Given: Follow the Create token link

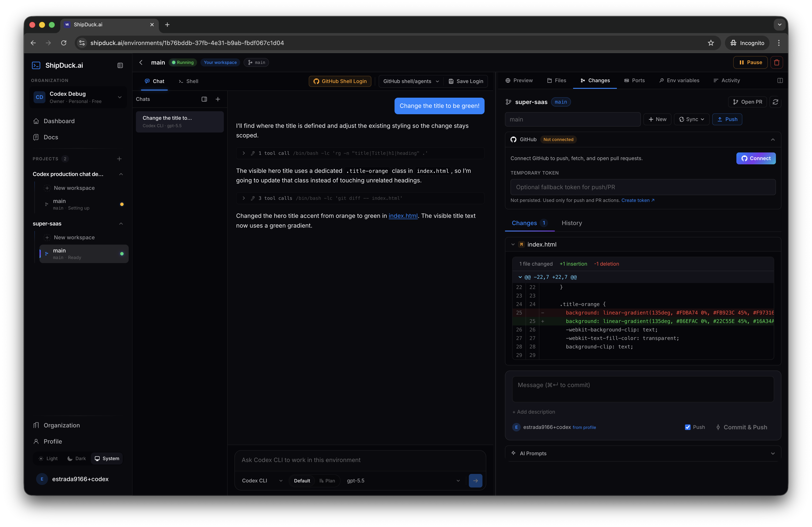Looking at the screenshot, I should [x=638, y=200].
